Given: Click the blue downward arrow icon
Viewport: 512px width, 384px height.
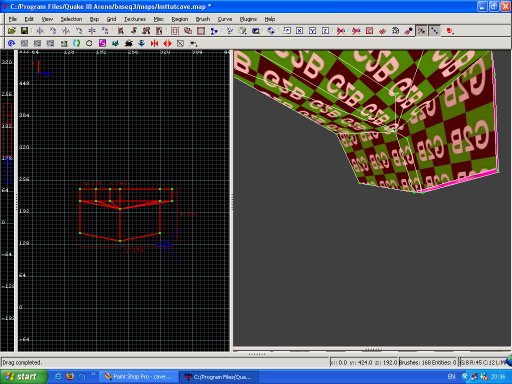Looking at the screenshot, I should pyautogui.click(x=141, y=43).
